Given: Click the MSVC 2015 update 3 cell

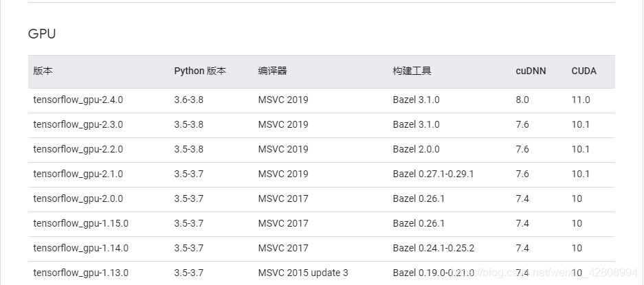Looking at the screenshot, I should click(x=303, y=273).
